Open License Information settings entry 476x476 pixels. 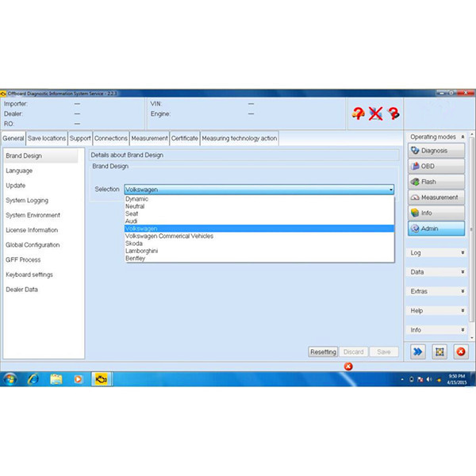click(x=32, y=230)
